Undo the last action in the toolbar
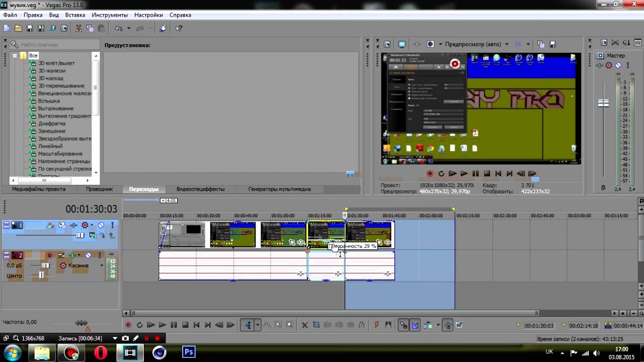Screen dimensions: 644x362 (x=119, y=29)
